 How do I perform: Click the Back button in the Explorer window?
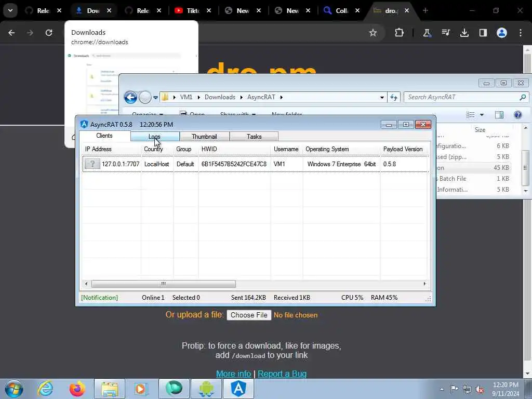pyautogui.click(x=130, y=97)
